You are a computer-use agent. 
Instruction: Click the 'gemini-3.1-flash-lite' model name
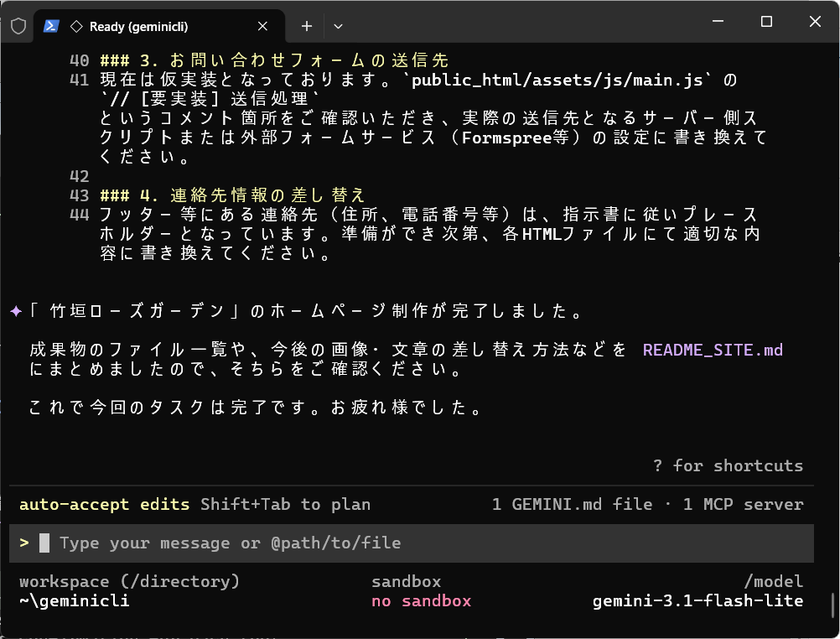coord(698,601)
